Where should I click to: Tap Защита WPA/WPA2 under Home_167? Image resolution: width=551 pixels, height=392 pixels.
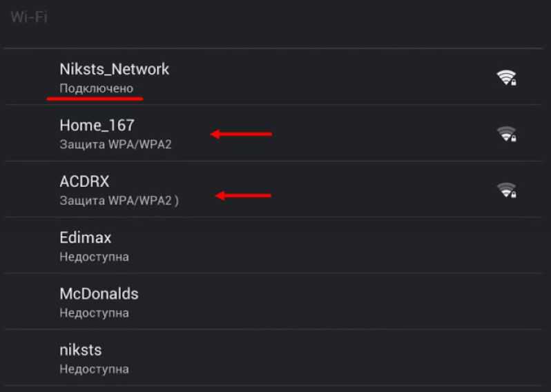(115, 144)
